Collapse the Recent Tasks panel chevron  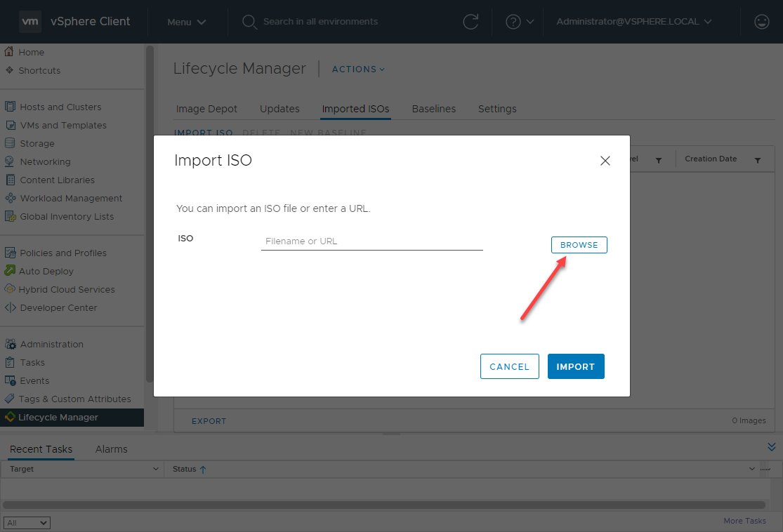(772, 446)
